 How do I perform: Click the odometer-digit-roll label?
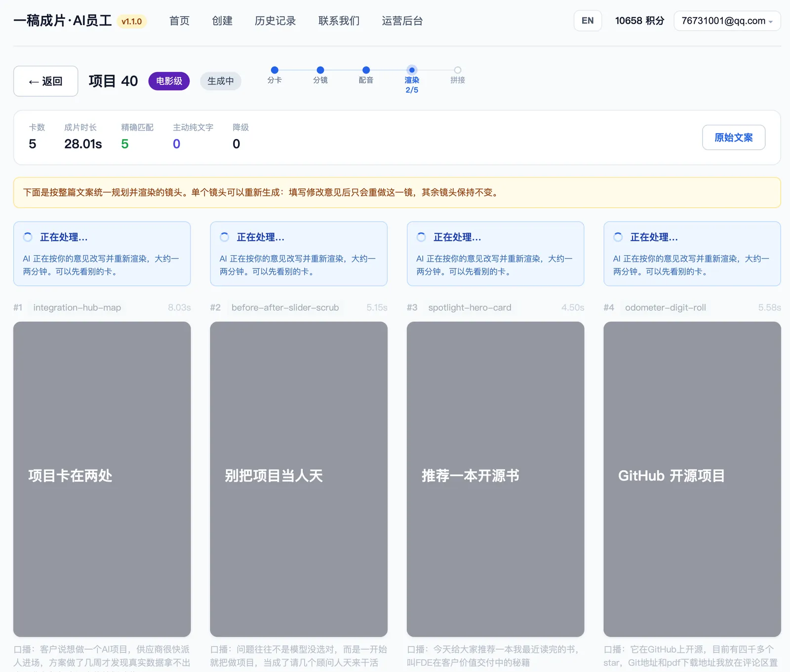point(666,307)
